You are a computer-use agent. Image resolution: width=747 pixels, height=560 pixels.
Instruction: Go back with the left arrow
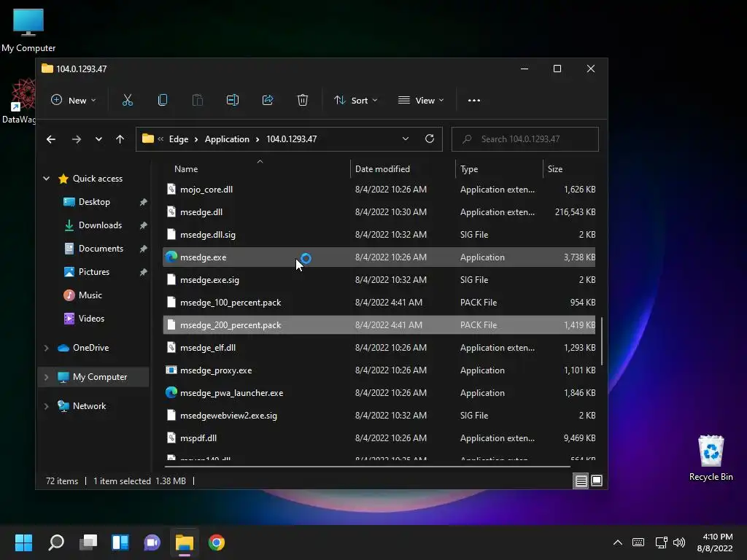(51, 139)
